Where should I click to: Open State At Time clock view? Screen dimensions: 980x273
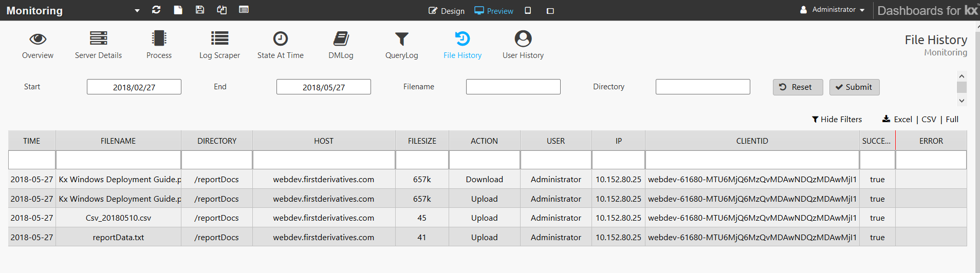(x=280, y=45)
